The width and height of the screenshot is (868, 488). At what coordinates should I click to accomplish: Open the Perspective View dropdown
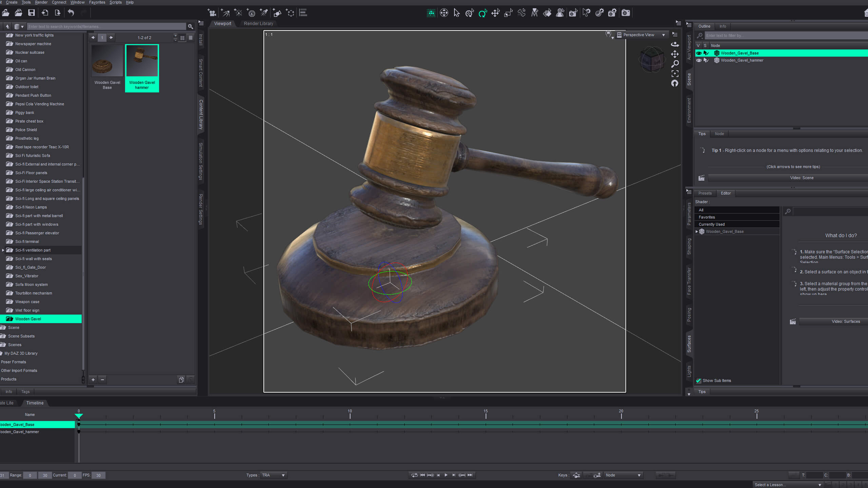pos(642,35)
